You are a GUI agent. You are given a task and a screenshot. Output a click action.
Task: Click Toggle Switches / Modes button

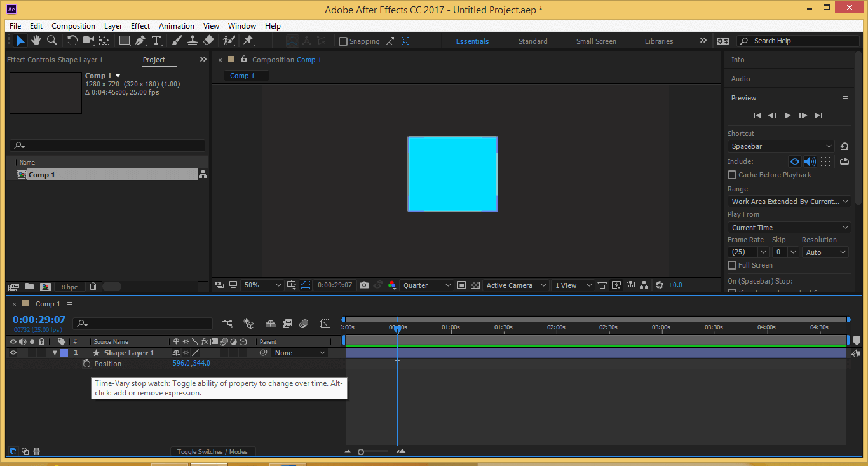212,451
